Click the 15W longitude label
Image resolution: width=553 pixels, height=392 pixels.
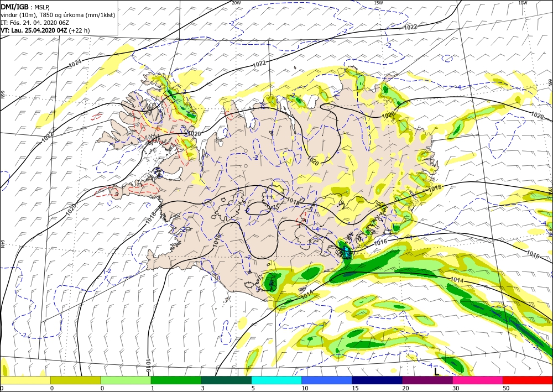(378, 3)
